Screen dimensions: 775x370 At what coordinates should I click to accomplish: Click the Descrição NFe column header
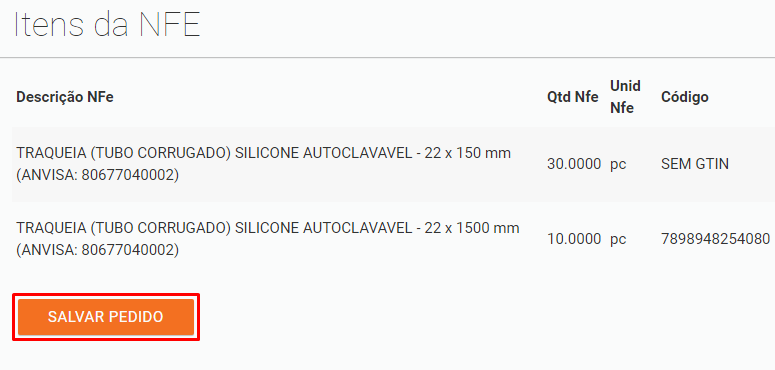point(65,97)
